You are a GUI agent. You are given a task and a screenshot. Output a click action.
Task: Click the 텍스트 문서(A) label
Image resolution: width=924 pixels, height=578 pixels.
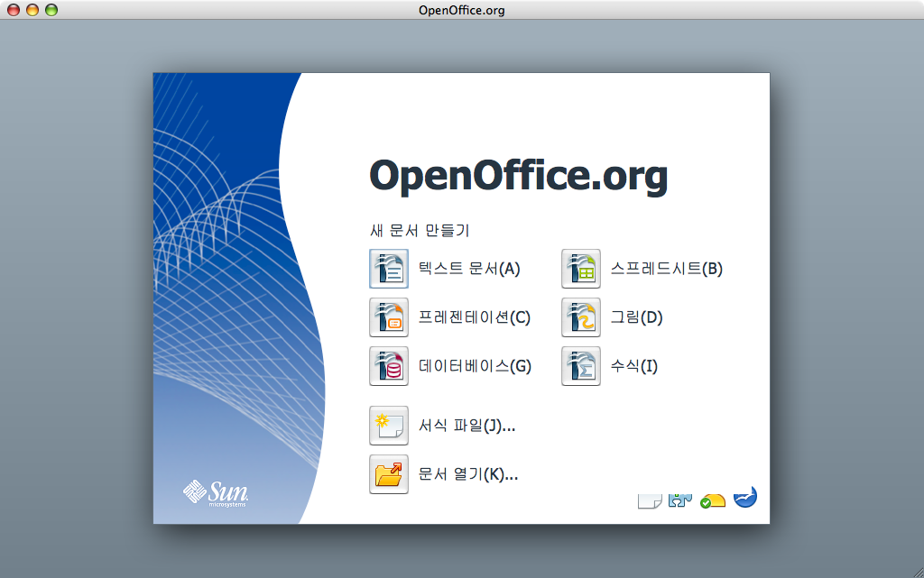(x=469, y=269)
